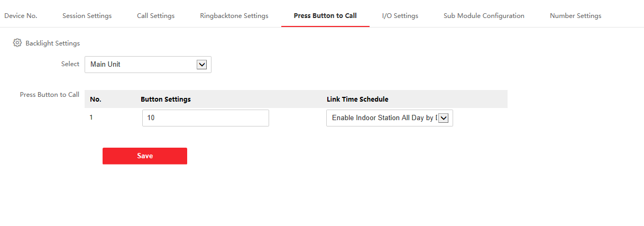Click the Link Time Schedule column header
The height and width of the screenshot is (226, 644).
(357, 99)
